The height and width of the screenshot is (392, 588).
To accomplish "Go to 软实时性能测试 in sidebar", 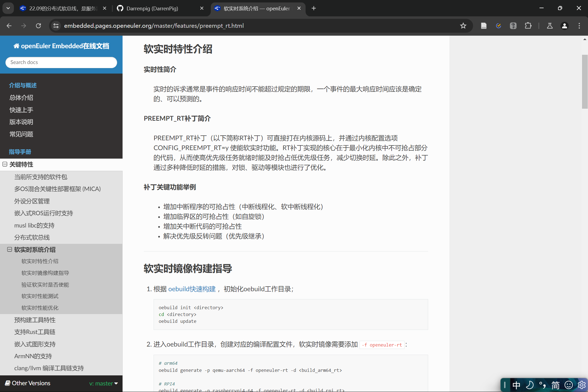I will pos(40,296).
